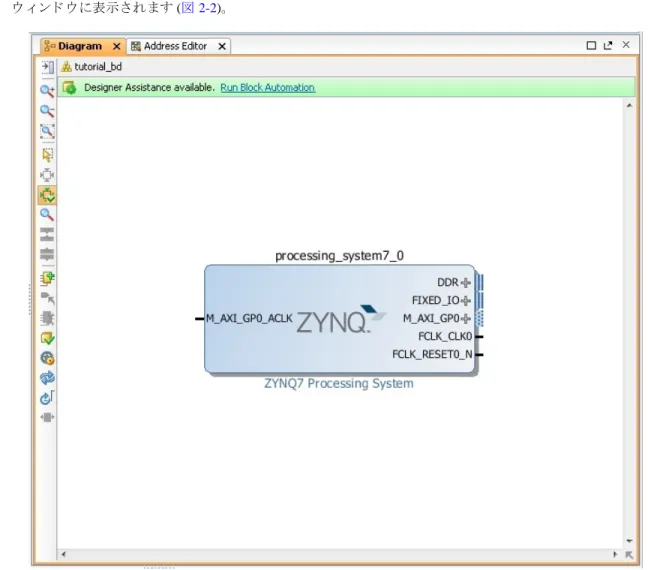Click the Expand All icon
The image size is (648, 570).
coord(47,234)
